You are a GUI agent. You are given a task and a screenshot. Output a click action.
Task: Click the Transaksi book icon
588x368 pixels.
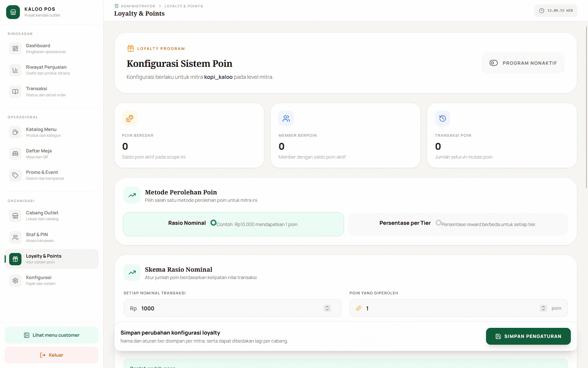click(15, 91)
